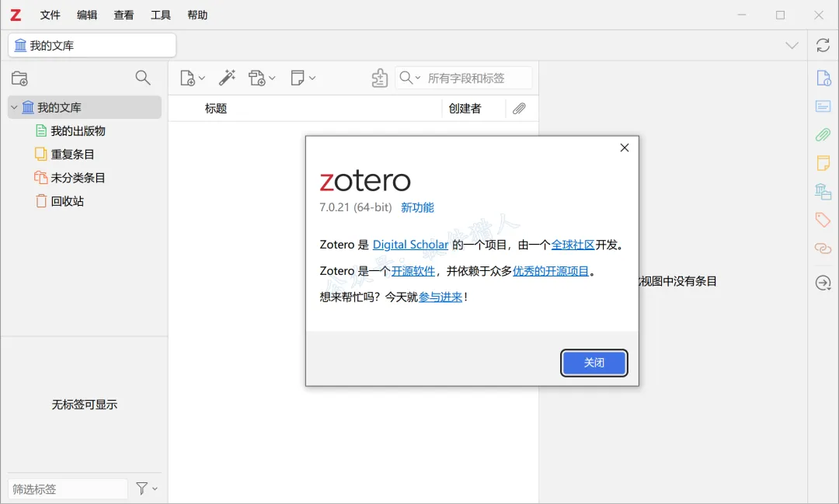Click the Zotero logo in menu bar
The height and width of the screenshot is (504, 839).
coord(16,15)
